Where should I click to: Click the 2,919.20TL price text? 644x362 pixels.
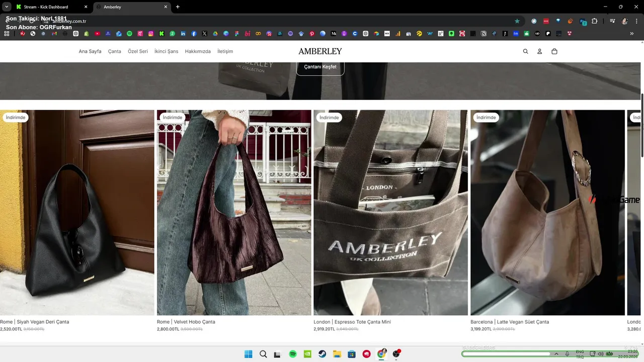coord(325,329)
